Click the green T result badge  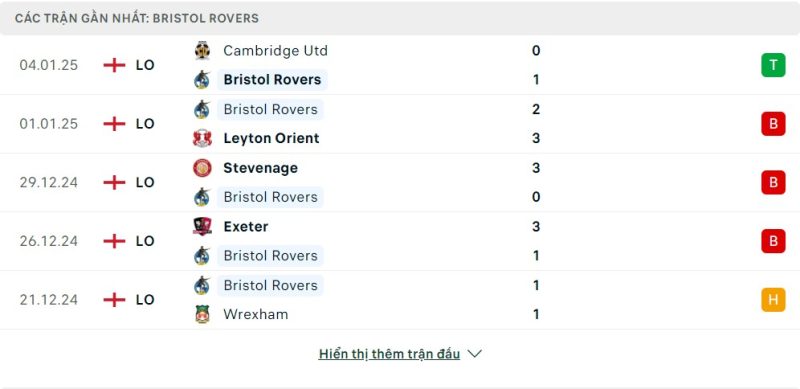[x=773, y=65]
